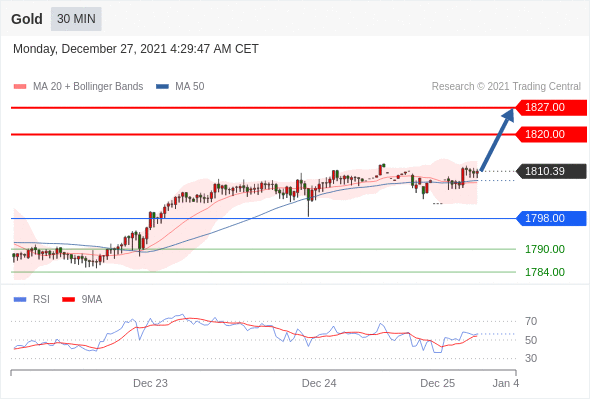
Task: Click the RSI 30 level label
Action: pos(531,358)
